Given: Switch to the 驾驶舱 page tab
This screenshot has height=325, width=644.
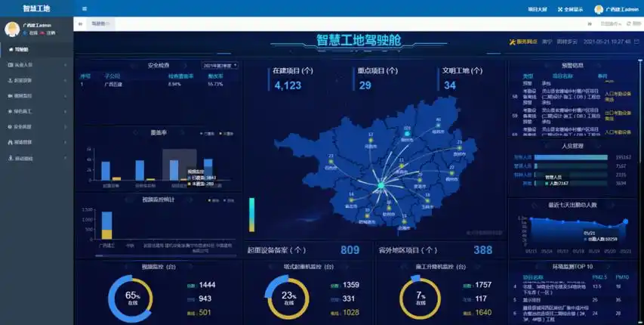Looking at the screenshot, I should pyautogui.click(x=100, y=24).
